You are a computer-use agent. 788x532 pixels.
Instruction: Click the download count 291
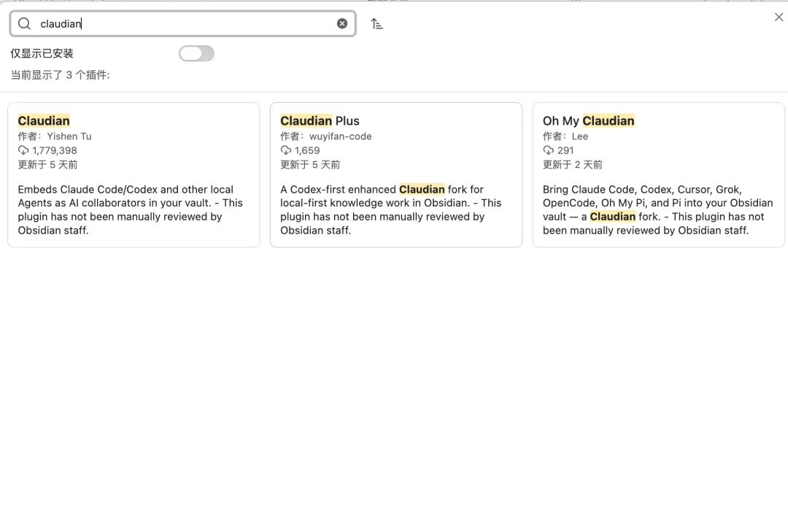coord(565,150)
